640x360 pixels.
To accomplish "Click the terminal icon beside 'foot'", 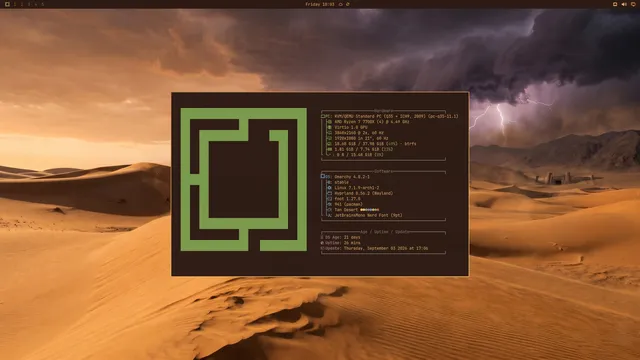I will (329, 199).
